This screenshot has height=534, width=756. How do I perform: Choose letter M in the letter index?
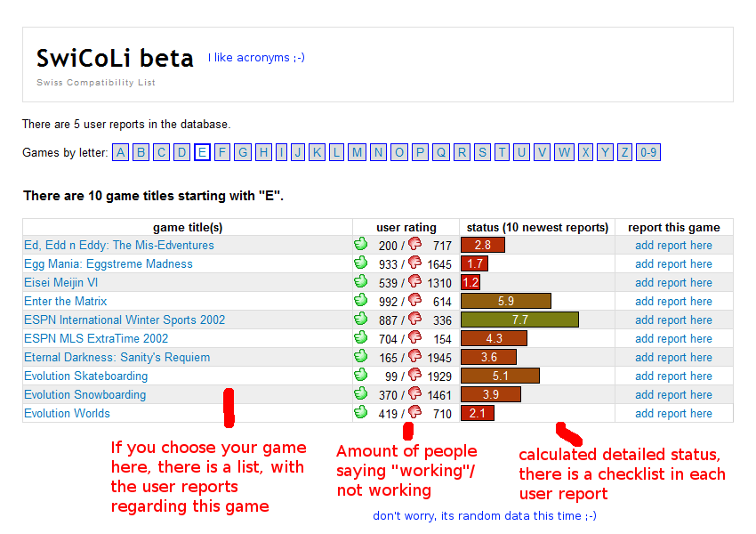coord(357,152)
